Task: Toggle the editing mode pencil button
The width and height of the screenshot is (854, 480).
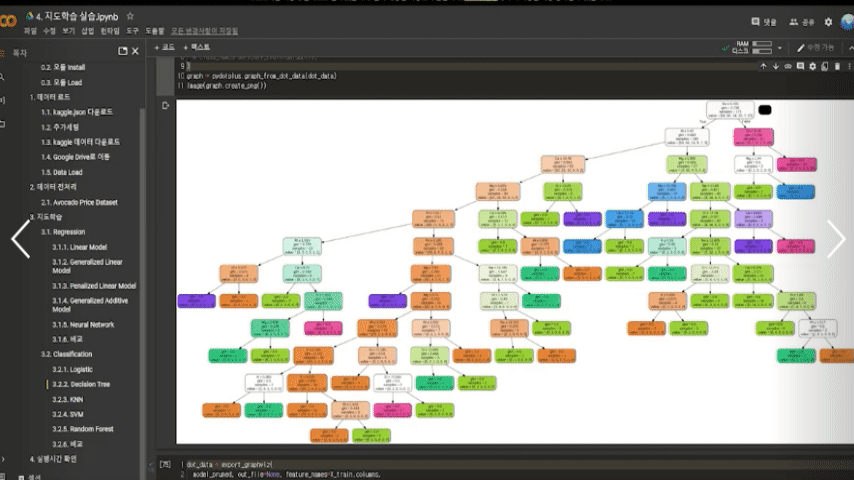Action: click(814, 47)
